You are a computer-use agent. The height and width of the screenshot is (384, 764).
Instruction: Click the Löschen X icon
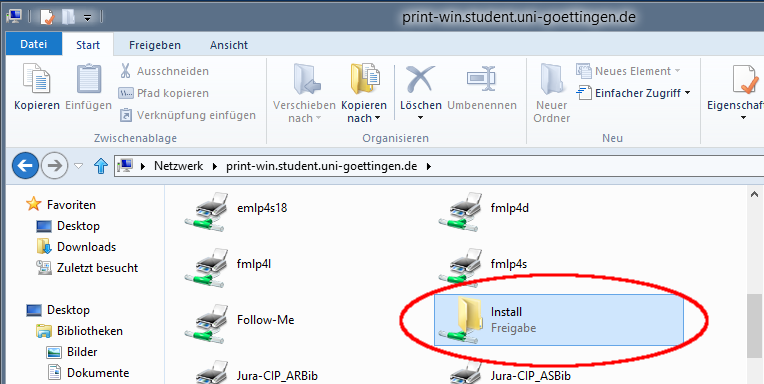(x=420, y=80)
